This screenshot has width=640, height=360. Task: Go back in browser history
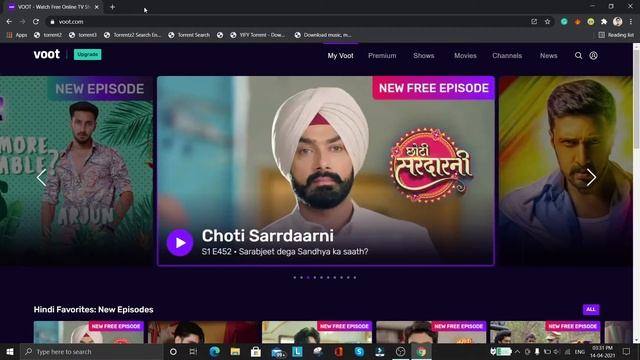click(x=9, y=22)
